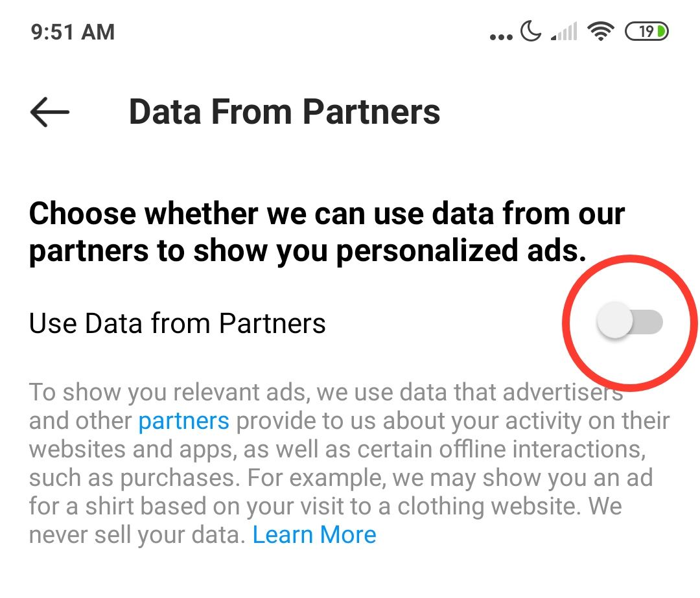Enable the Use Data from Partners switch

click(630, 322)
